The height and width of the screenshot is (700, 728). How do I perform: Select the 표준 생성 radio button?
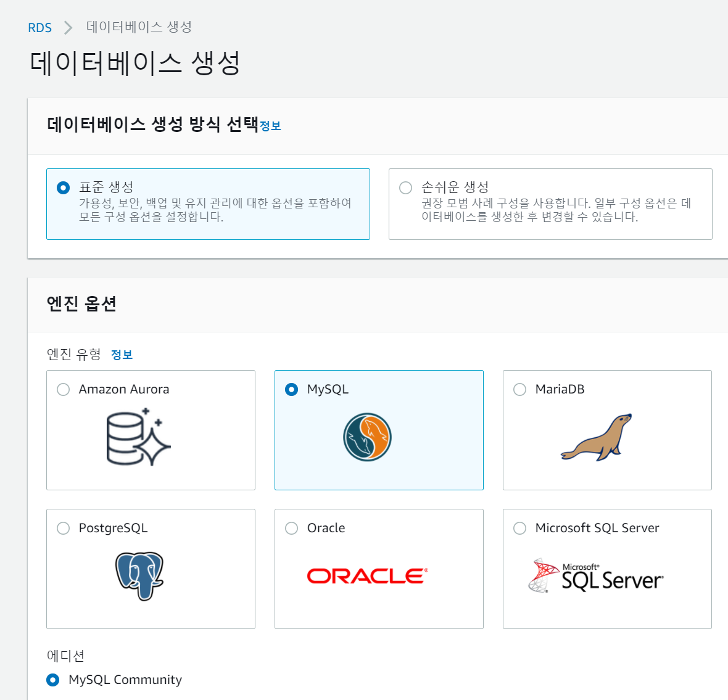[63, 187]
